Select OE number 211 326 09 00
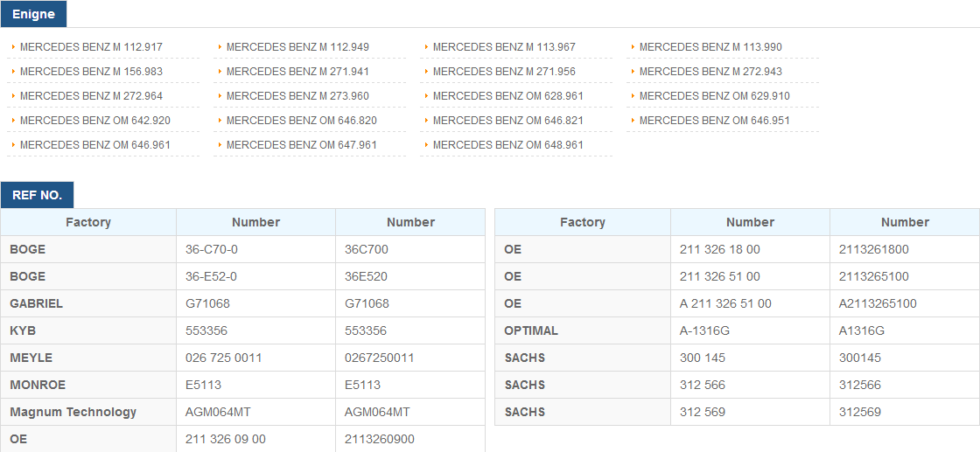Viewport: 980px width, 452px height. click(x=255, y=439)
